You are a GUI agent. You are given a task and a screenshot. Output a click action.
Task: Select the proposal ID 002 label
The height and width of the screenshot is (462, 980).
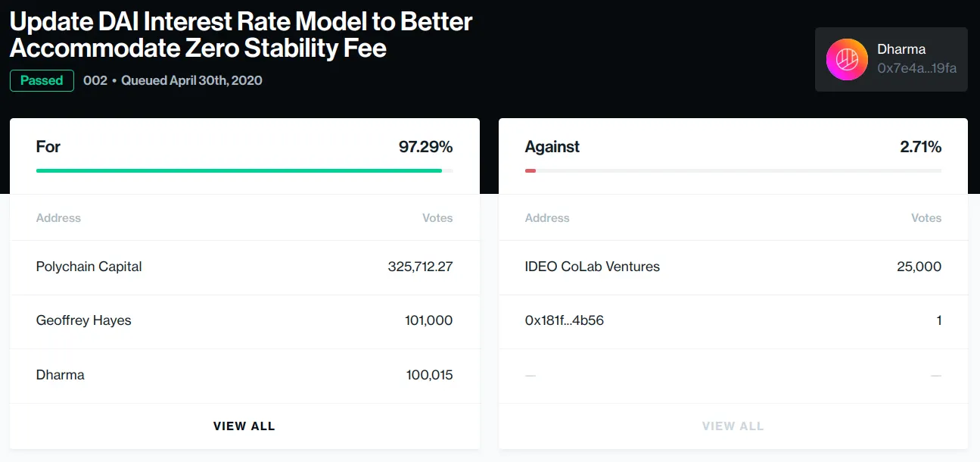[x=95, y=80]
